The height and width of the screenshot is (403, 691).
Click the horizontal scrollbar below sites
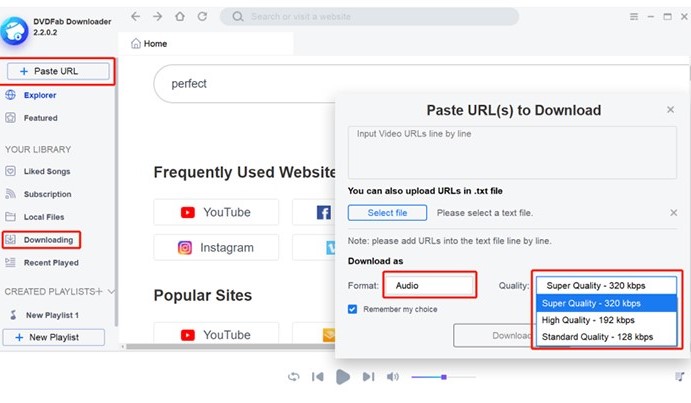[x=229, y=347]
